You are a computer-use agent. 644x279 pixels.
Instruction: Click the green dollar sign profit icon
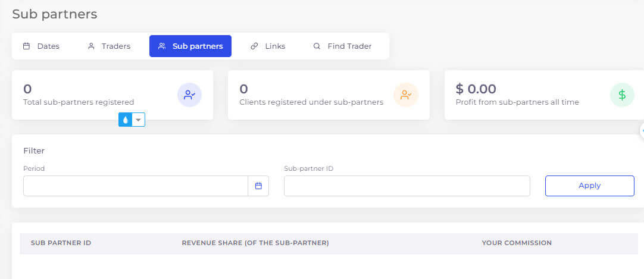tap(622, 95)
